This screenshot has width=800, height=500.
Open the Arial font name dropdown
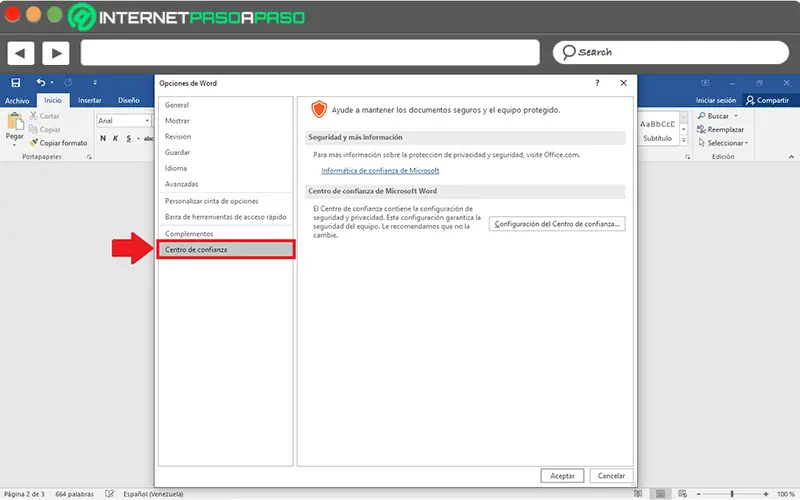click(x=147, y=121)
